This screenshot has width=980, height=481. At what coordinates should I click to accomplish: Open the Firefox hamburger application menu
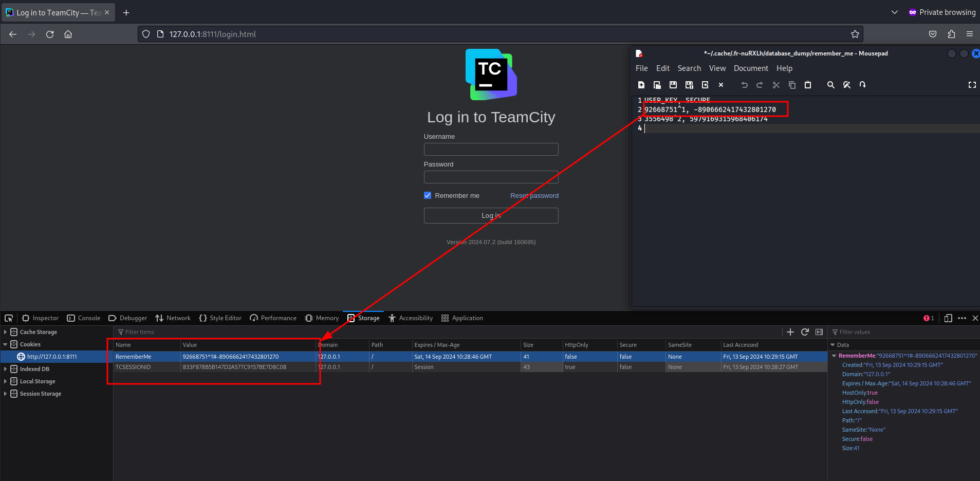coord(970,34)
